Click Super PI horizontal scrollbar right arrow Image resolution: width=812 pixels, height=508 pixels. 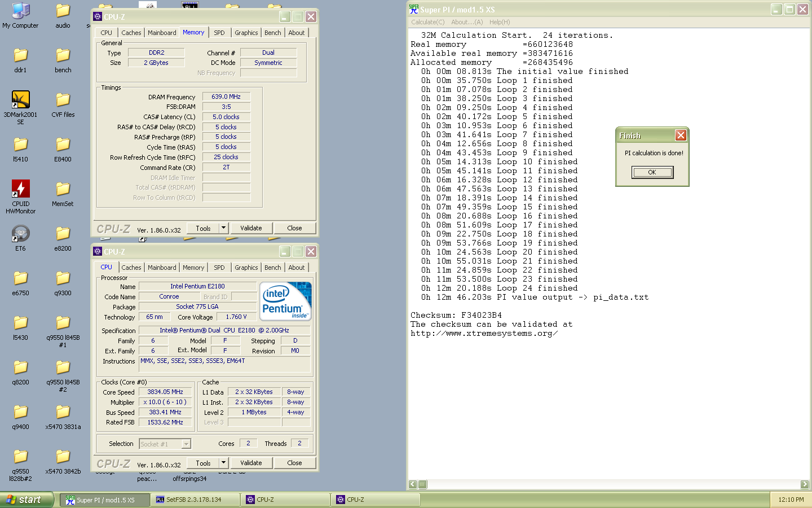coord(805,484)
